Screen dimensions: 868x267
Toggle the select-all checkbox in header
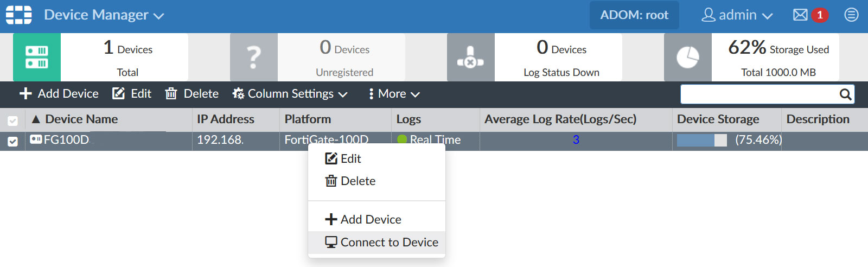point(13,120)
